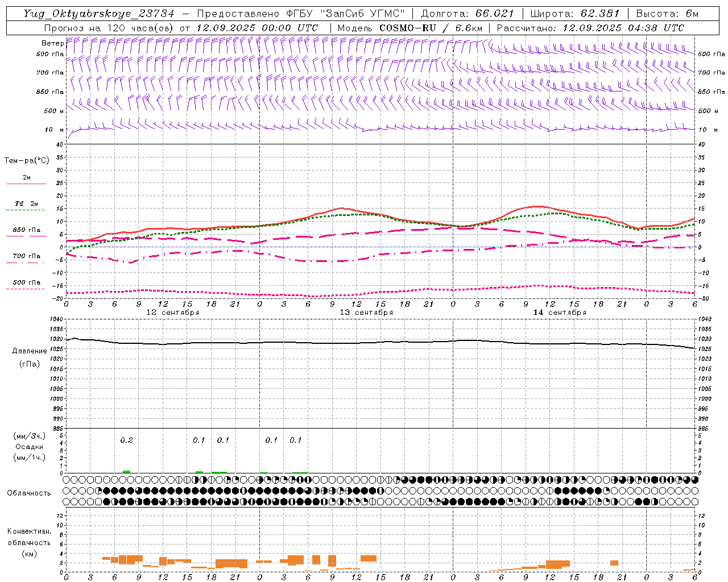728x582 pixels.
Task: Select forecast start time 12.09.2025 00:00 UTC
Action: [x=257, y=28]
